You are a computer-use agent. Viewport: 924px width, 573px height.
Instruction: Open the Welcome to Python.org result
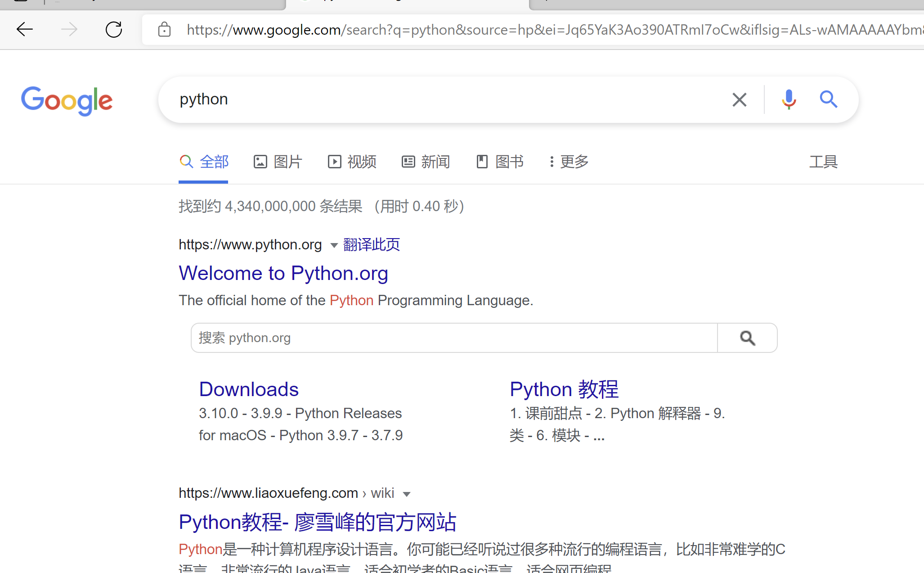click(x=283, y=273)
